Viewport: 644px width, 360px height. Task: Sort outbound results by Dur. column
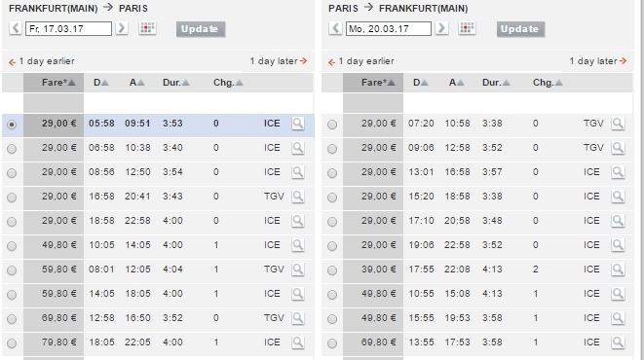(x=175, y=83)
